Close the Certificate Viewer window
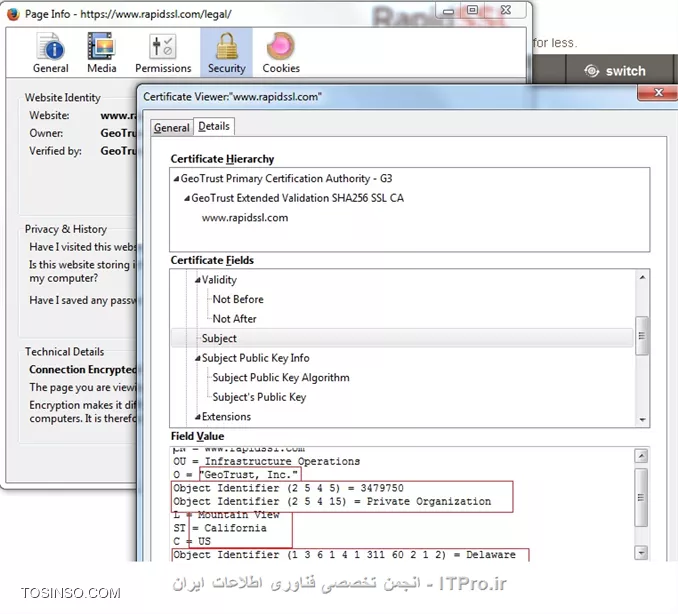 click(x=658, y=93)
